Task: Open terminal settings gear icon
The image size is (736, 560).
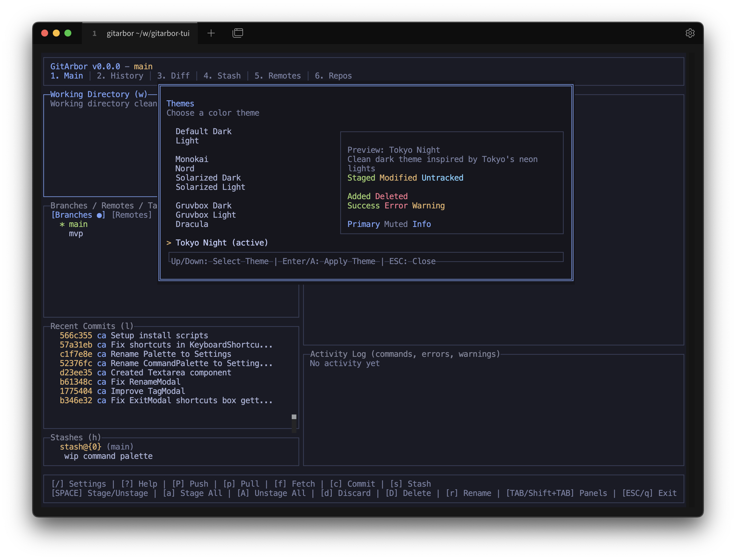Action: pyautogui.click(x=690, y=33)
